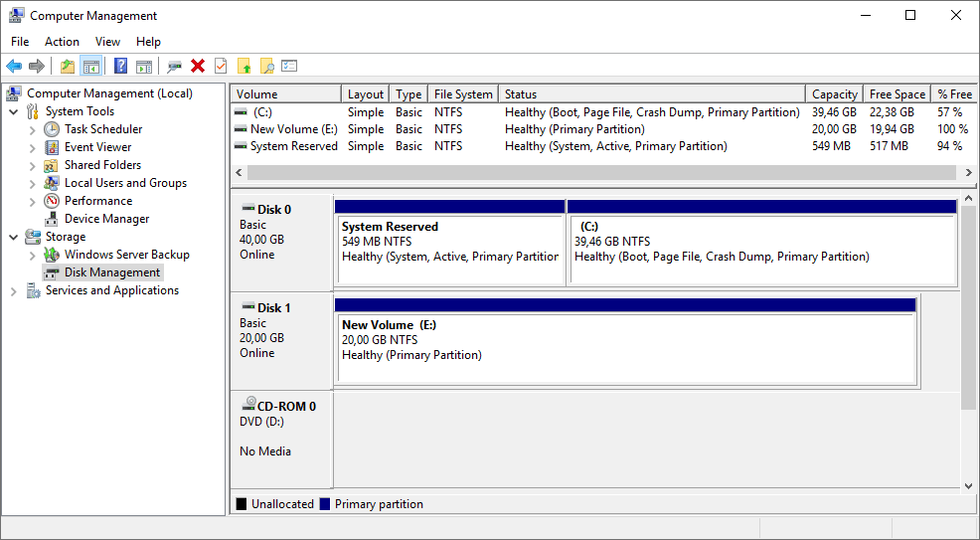Image resolution: width=980 pixels, height=540 pixels.
Task: Sort by the Capacity column header
Action: click(x=834, y=94)
